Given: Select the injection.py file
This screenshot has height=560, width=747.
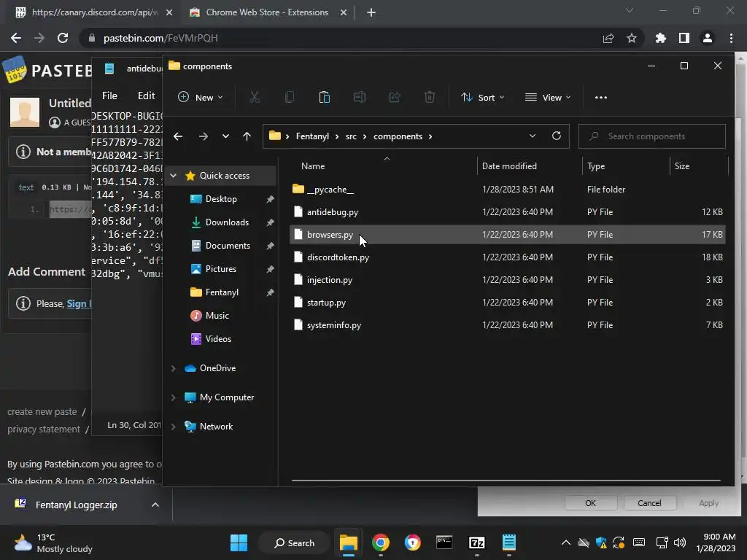Looking at the screenshot, I should (x=508, y=279).
